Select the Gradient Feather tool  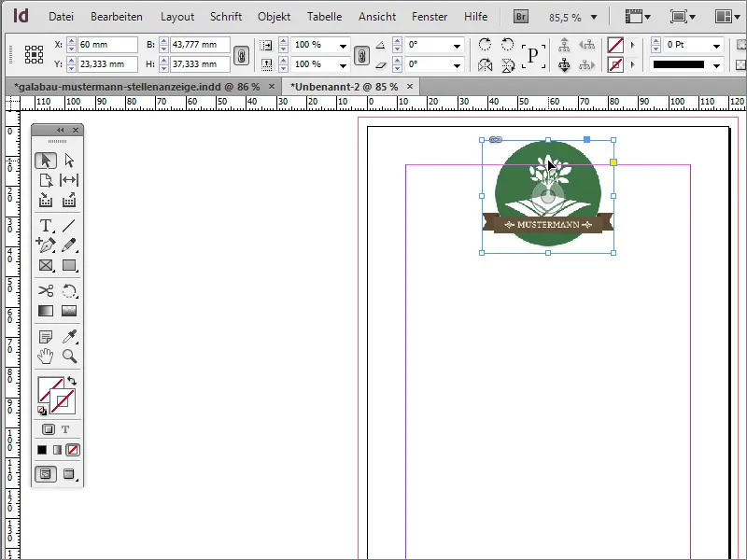point(69,311)
